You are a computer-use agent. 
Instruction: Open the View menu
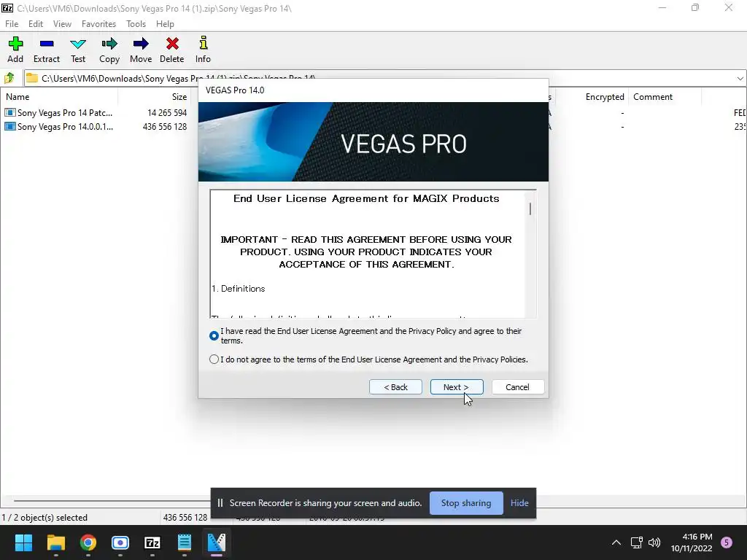point(62,24)
